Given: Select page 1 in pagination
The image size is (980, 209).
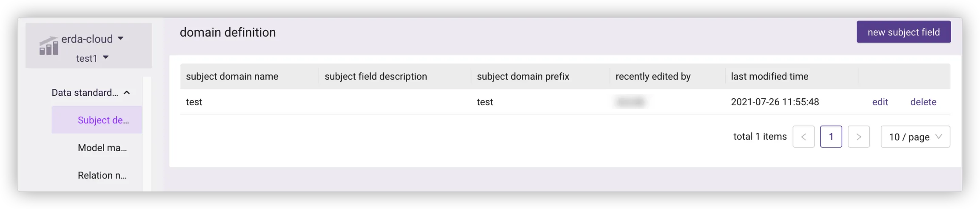Looking at the screenshot, I should pyautogui.click(x=831, y=137).
